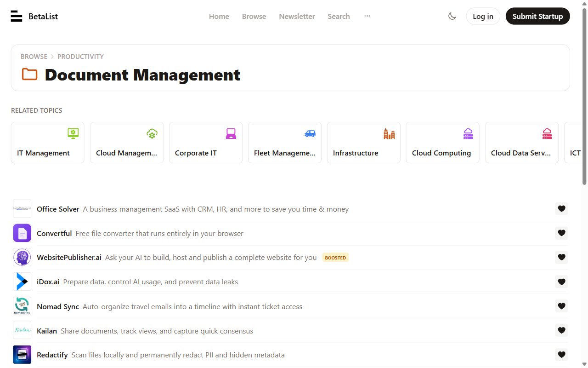Screen dimensions: 588x368
Task: Click the Kailan logo icon
Action: [22, 330]
